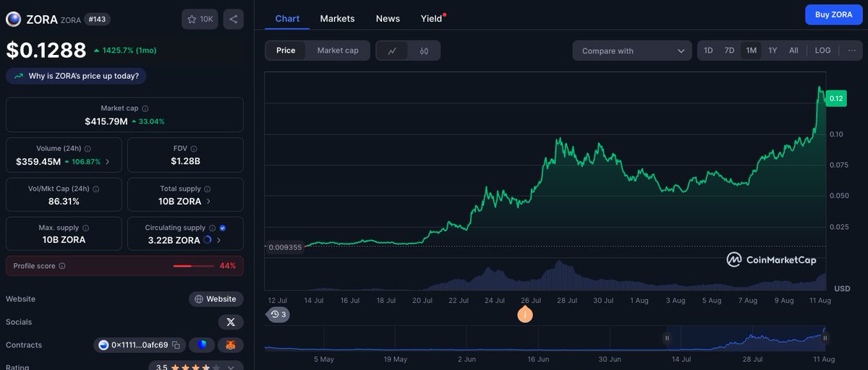The height and width of the screenshot is (370, 868).
Task: Click the $0.1288 price text
Action: 45,50
